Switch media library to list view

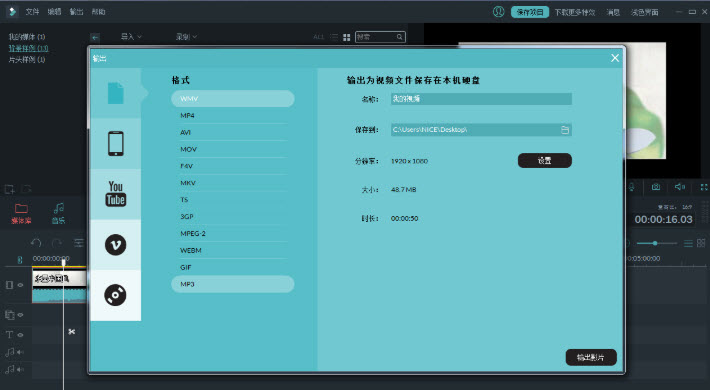334,37
